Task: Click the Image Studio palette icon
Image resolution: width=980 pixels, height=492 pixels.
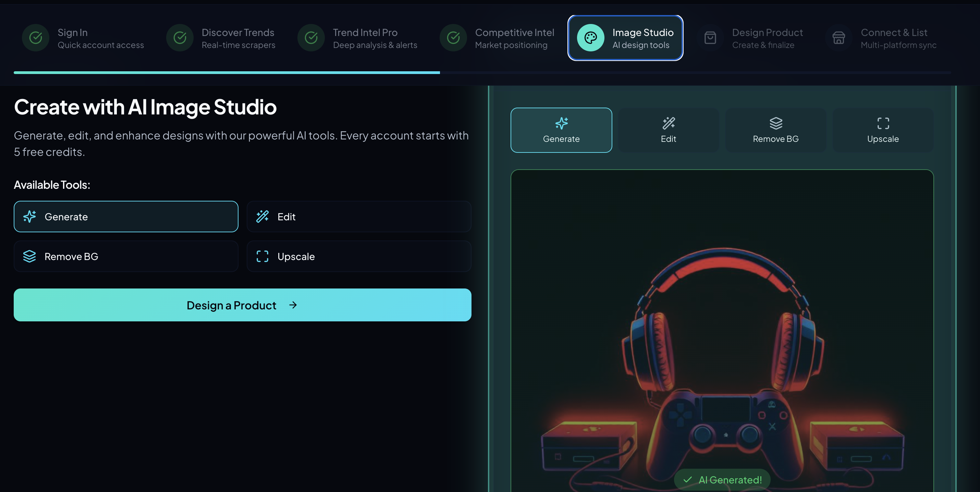Action: tap(590, 38)
